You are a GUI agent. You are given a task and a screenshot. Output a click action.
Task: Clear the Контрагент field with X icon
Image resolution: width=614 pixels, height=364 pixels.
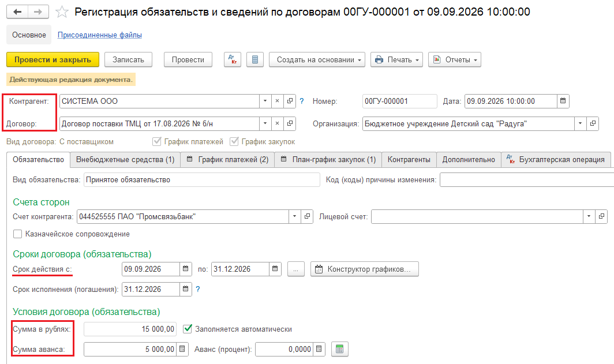pos(277,101)
